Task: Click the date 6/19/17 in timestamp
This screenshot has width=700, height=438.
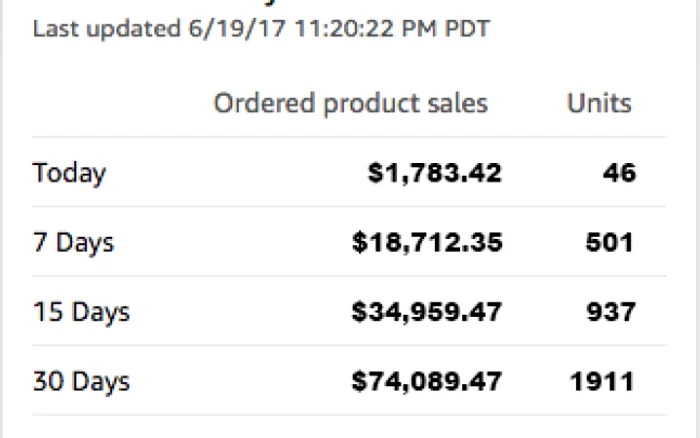Action: (237, 29)
